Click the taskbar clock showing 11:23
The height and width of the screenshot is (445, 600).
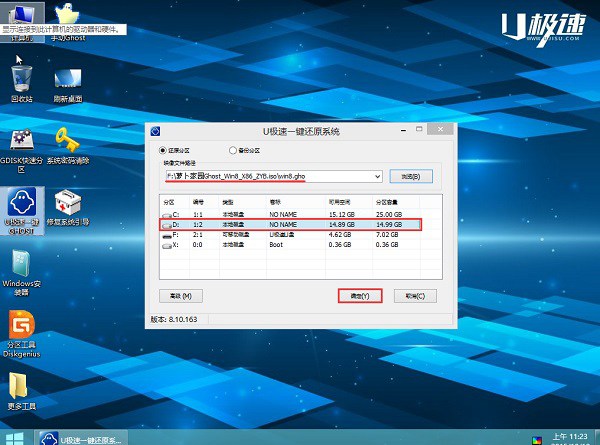[570, 437]
